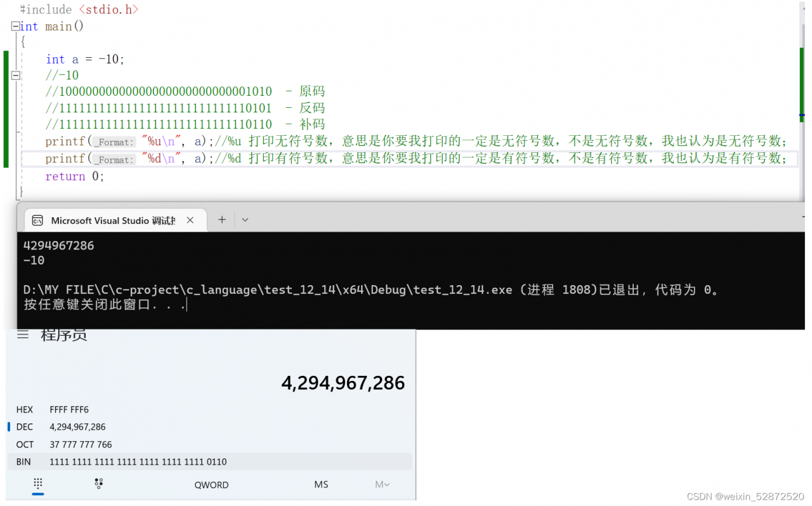Click the 补码 binary comment line

pos(185,124)
